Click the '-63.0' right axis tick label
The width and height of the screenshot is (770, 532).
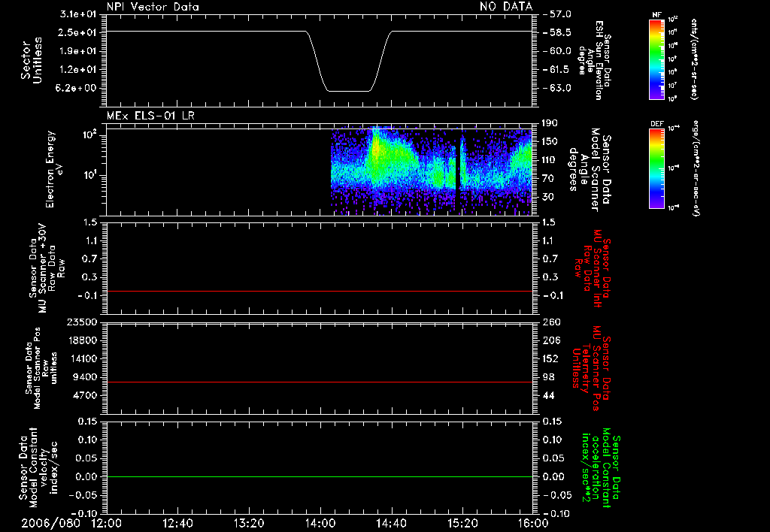(x=559, y=88)
